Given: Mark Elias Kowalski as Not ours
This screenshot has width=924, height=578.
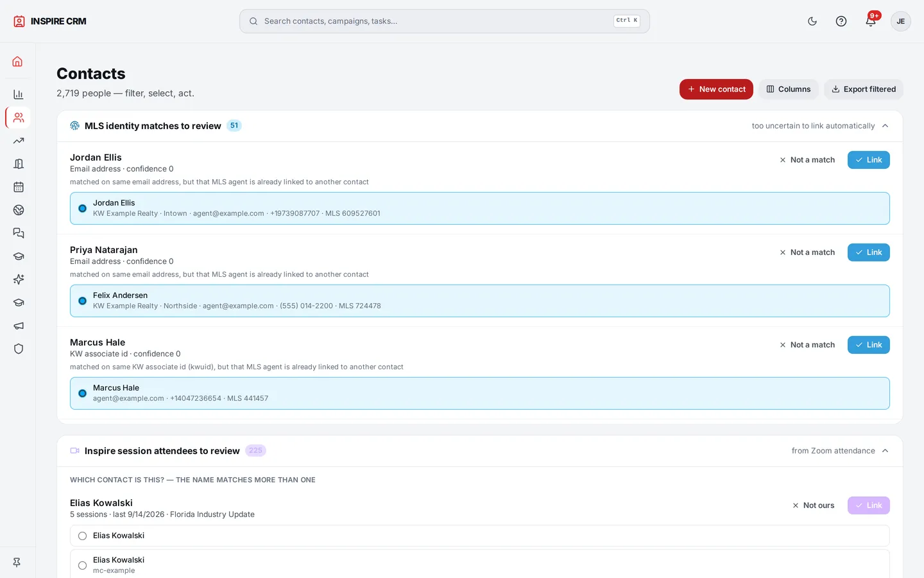Looking at the screenshot, I should click(814, 505).
